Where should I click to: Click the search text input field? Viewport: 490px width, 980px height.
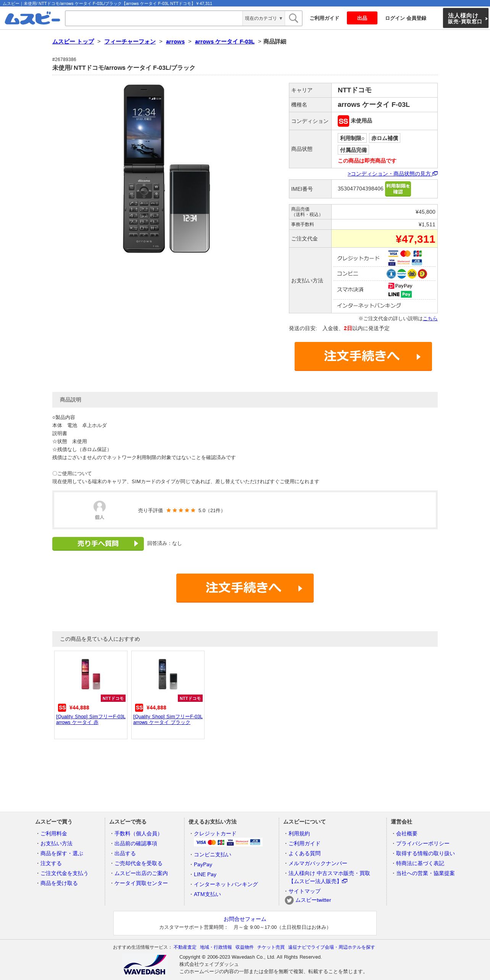click(154, 18)
